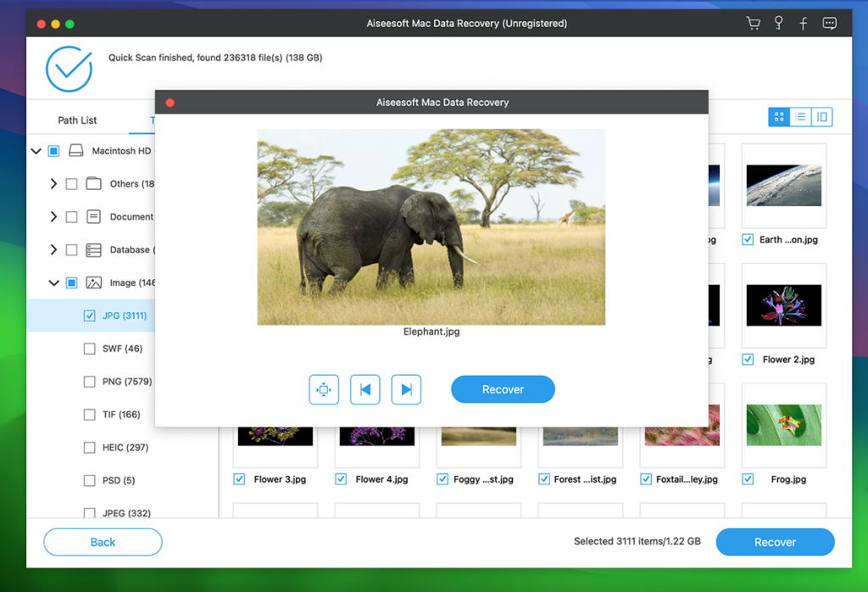The image size is (868, 592).
Task: Show next image in preview
Action: click(406, 389)
